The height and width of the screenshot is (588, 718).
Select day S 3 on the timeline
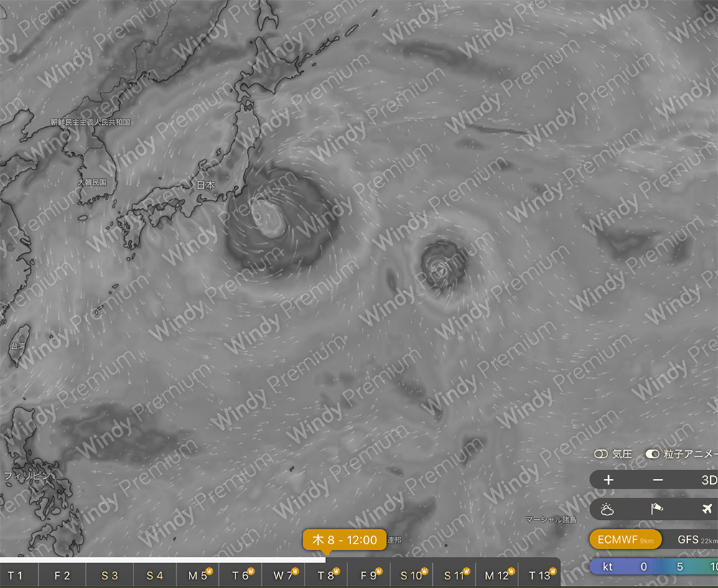(x=109, y=576)
